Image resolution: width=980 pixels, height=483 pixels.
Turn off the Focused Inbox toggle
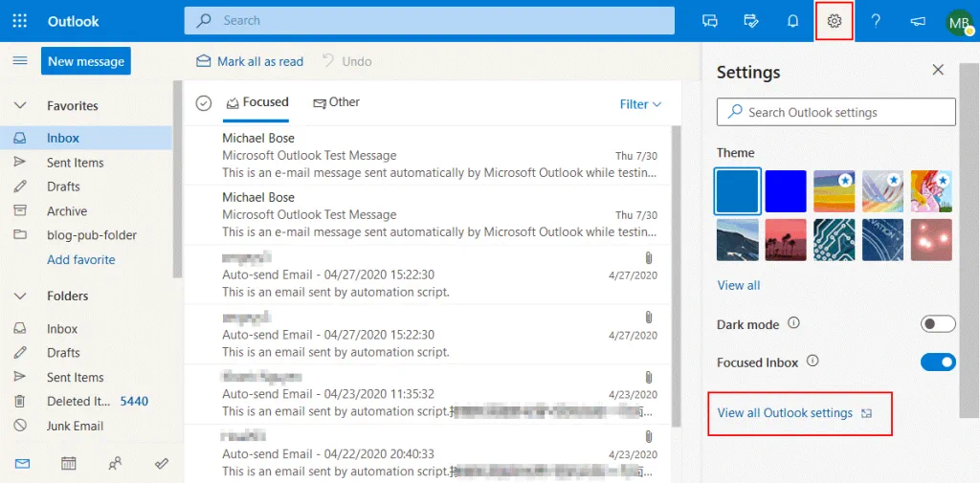937,362
